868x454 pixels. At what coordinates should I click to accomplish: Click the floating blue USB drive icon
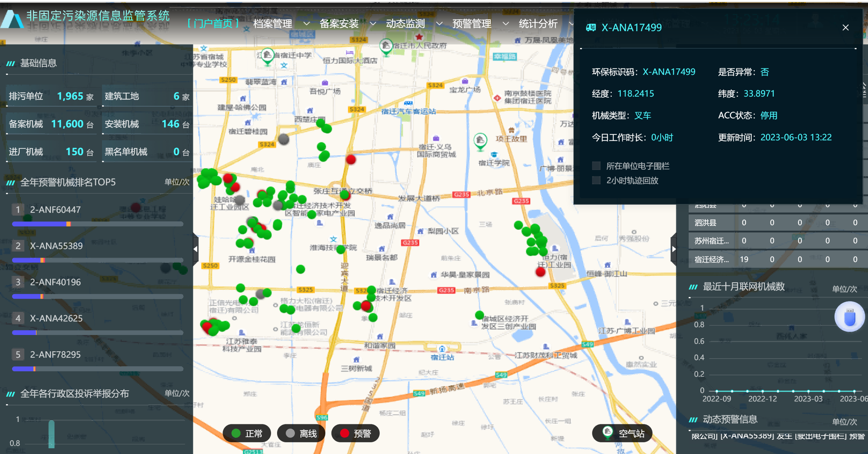[x=849, y=316]
